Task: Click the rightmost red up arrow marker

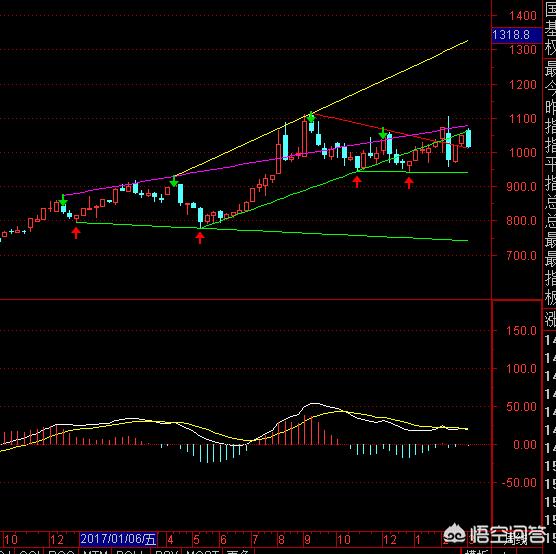Action: [409, 183]
